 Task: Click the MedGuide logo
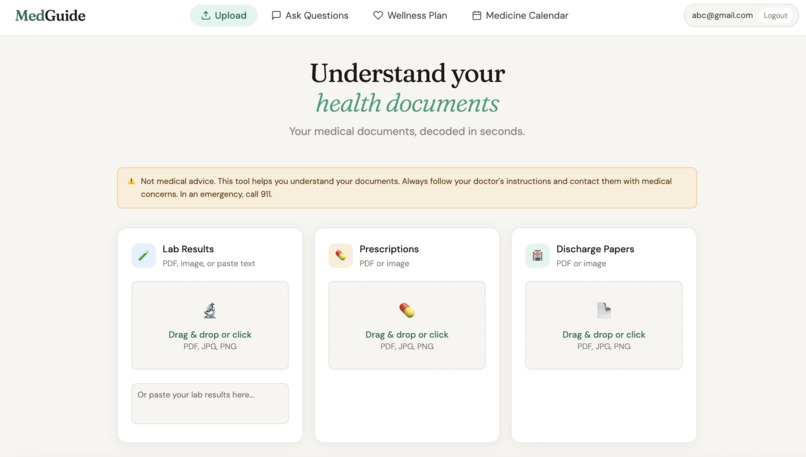click(x=50, y=15)
